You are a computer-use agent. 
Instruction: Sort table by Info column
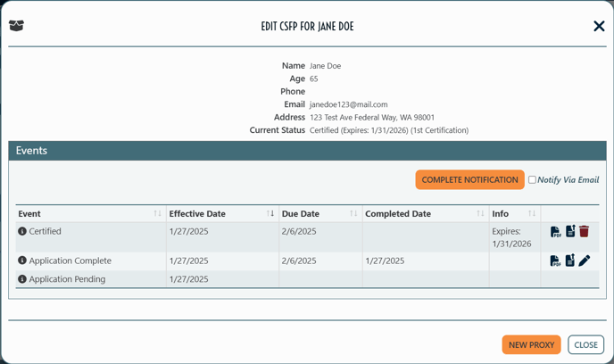[532, 213]
